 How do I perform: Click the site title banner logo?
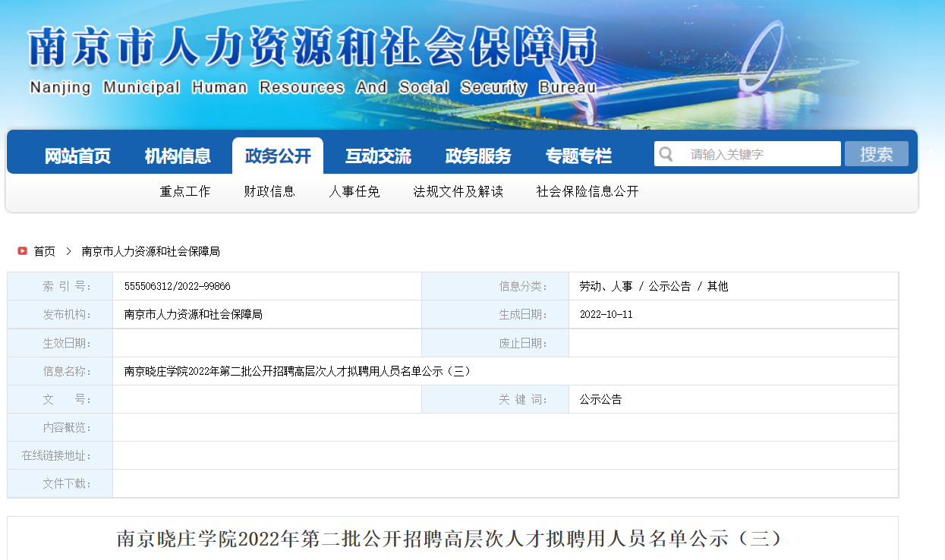312,61
